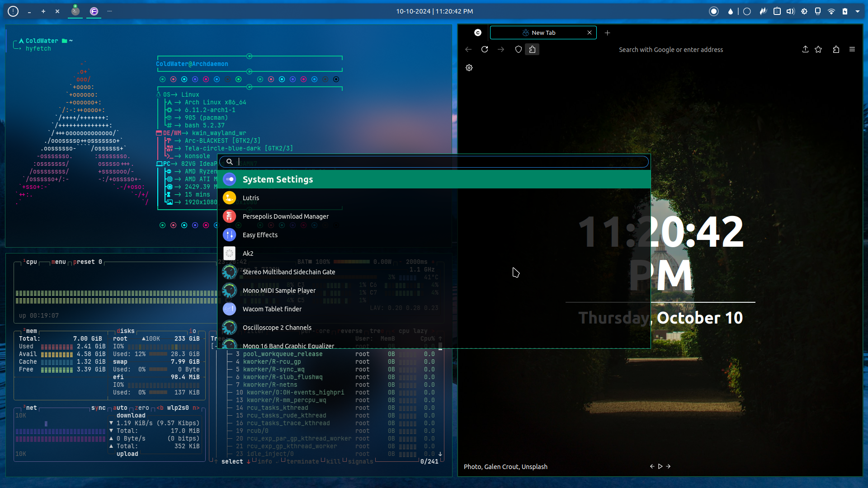Click btop kill action

(334, 462)
